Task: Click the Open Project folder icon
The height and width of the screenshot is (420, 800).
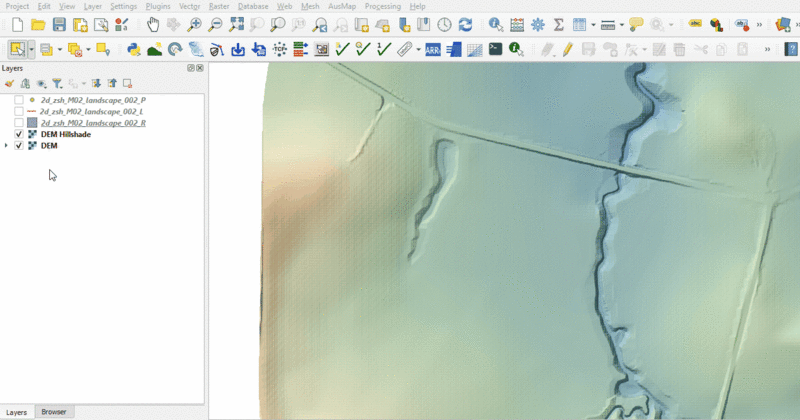Action: coord(38,25)
